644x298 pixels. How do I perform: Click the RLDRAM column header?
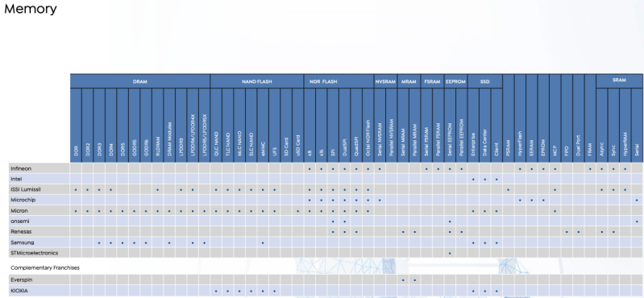pyautogui.click(x=158, y=125)
